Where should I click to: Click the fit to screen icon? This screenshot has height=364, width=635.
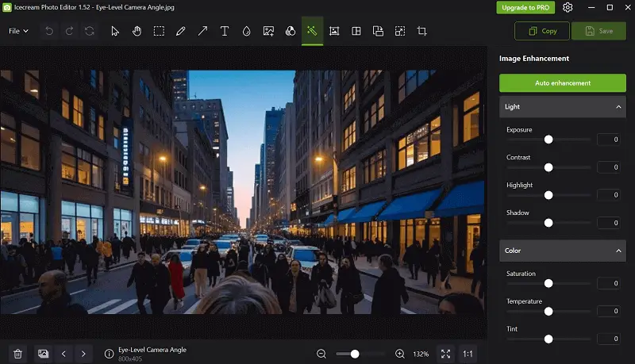445,354
